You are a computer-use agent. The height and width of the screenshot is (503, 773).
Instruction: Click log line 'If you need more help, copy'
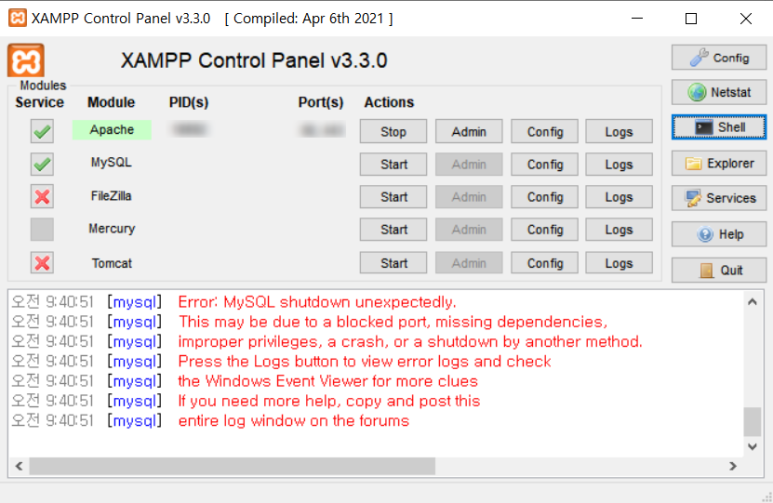[x=329, y=401]
